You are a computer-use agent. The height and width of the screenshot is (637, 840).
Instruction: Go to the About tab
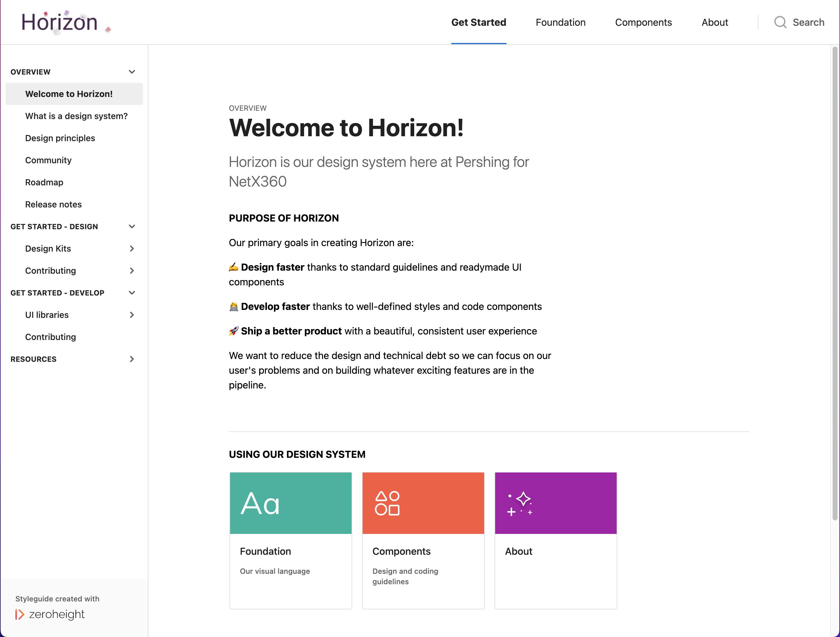(715, 22)
